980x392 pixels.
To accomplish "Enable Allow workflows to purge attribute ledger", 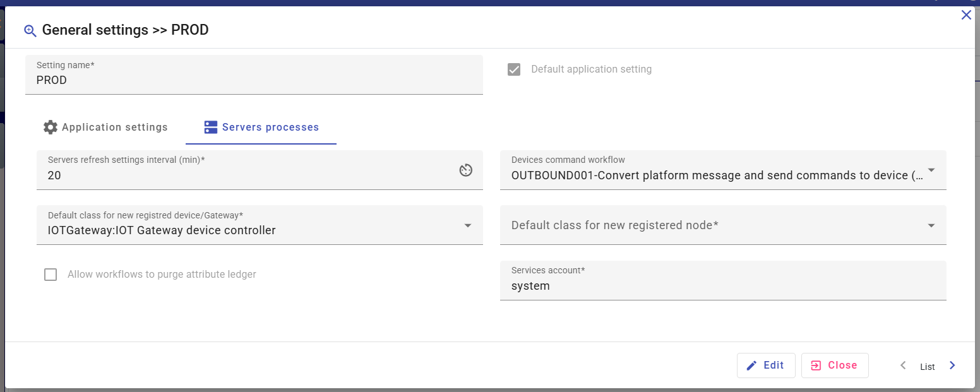I will (x=51, y=275).
